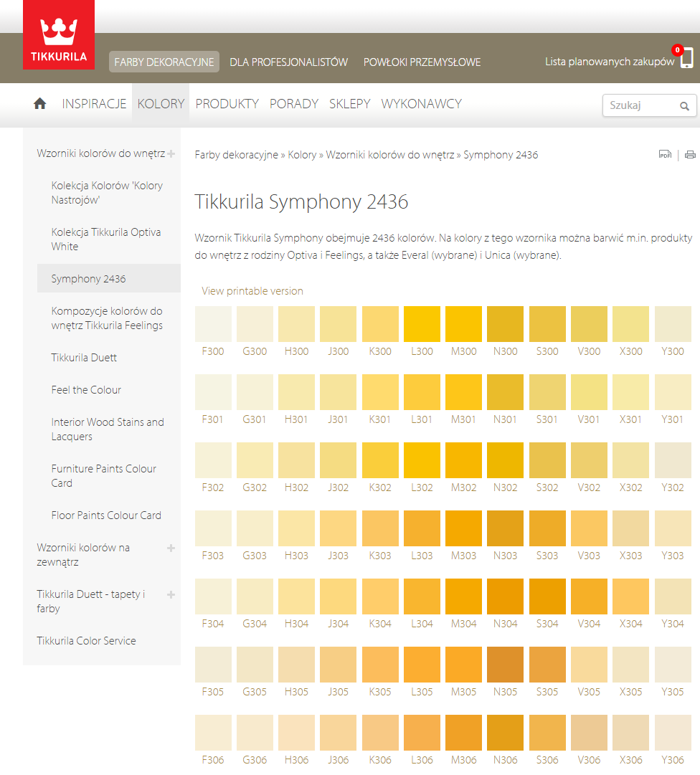The height and width of the screenshot is (775, 700).
Task: Pick the V305 color swatch
Action: 589,665
